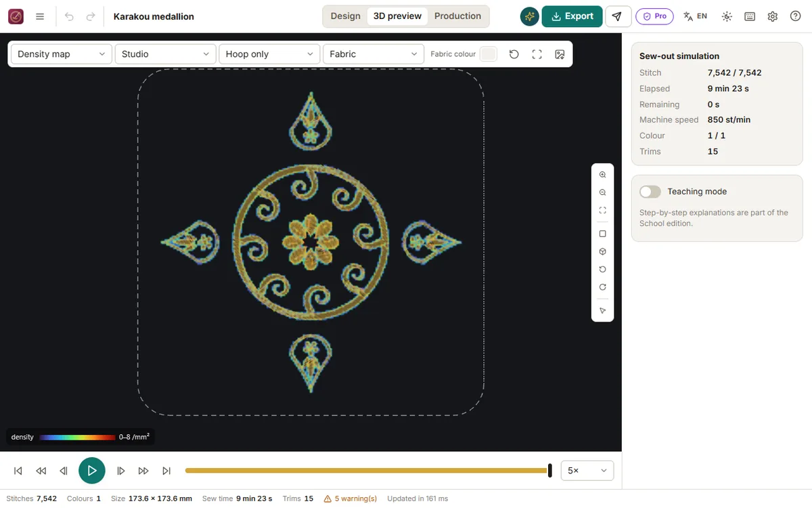Click the save snapshot image icon
The image size is (812, 508).
coord(560,54)
